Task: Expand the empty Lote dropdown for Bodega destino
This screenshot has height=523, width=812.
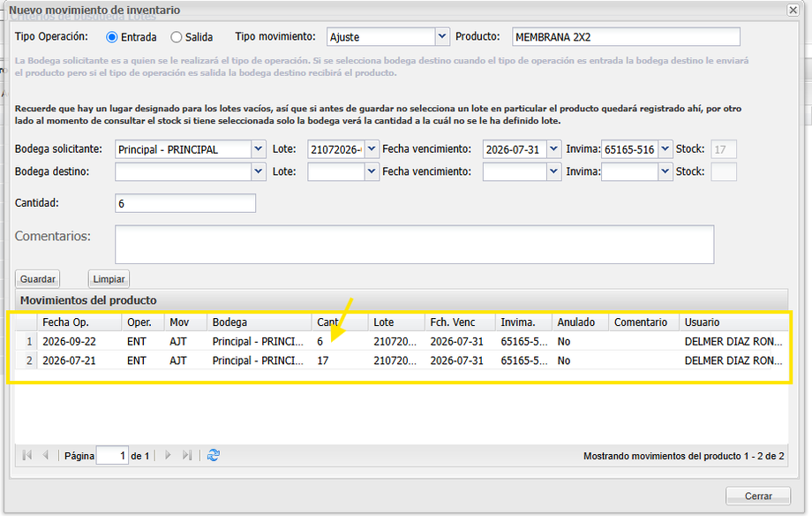Action: click(x=372, y=171)
